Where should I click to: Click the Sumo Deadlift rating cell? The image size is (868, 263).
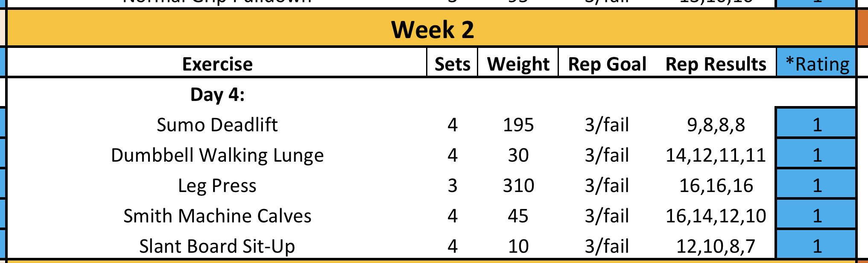817,125
